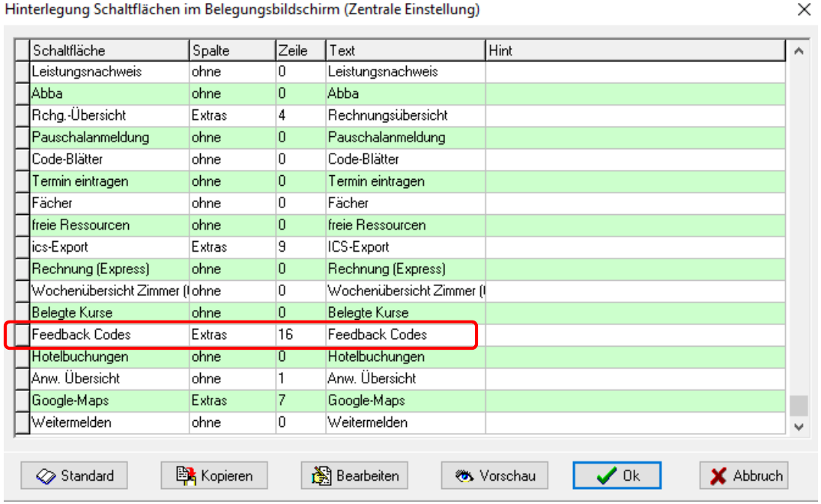The width and height of the screenshot is (821, 504).
Task: Select Wochenübersicht Zimmer in Schaltfläche column
Action: point(109,291)
